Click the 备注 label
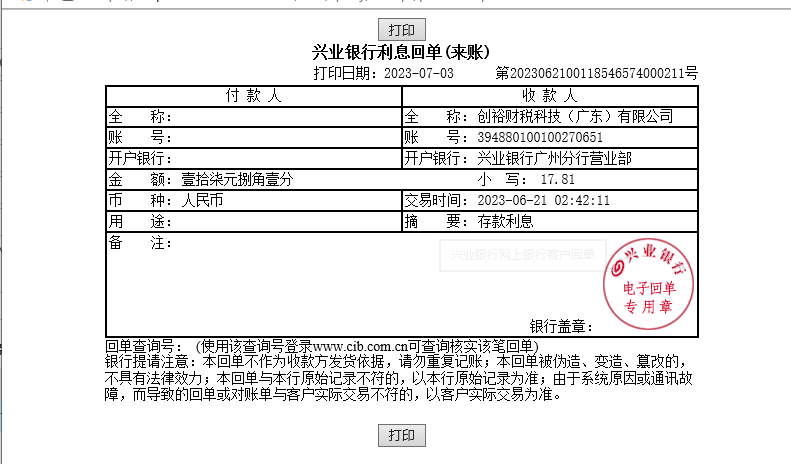This screenshot has width=791, height=464. click(140, 243)
